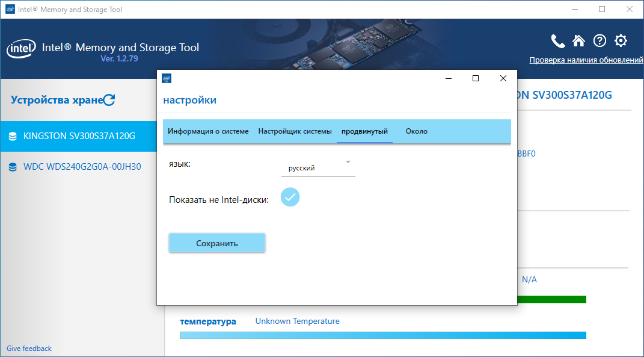Click the настройки dialog heading

coord(190,100)
